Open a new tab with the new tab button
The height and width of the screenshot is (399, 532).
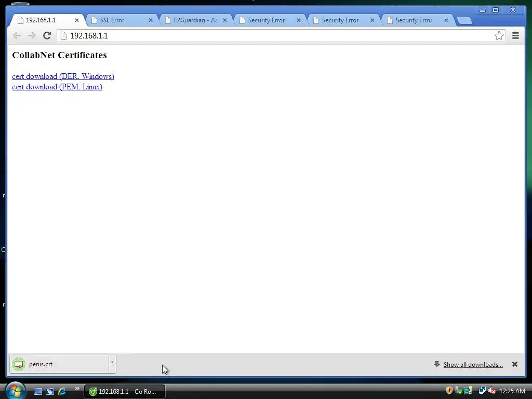tap(464, 20)
